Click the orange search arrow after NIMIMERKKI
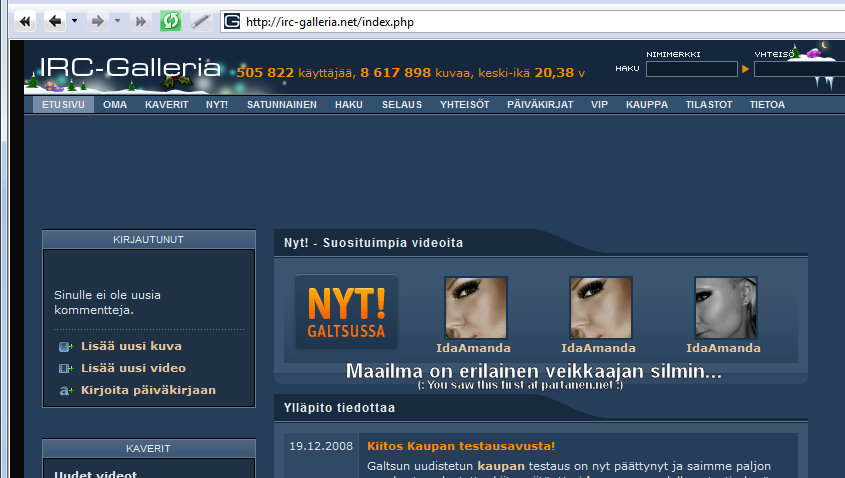Viewport: 845px width, 478px height. [x=745, y=69]
